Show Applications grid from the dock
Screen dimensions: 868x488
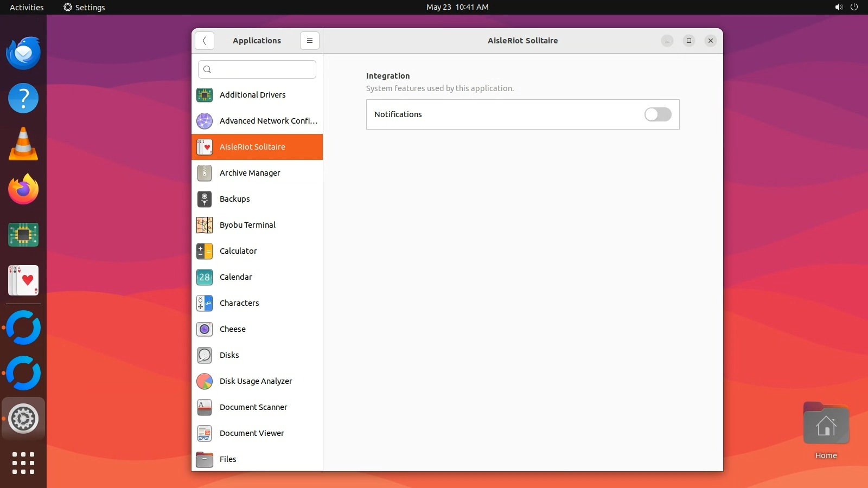click(23, 463)
